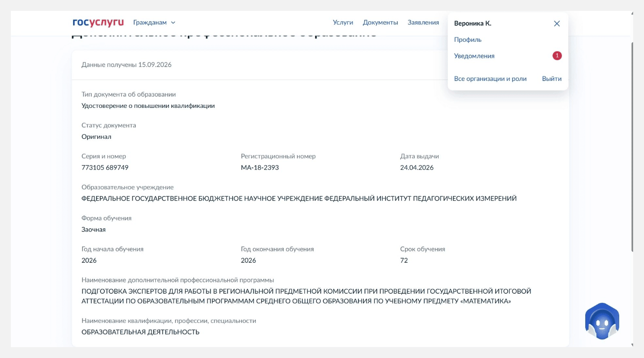
Task: Select series and number 773105 689749
Action: tap(105, 167)
